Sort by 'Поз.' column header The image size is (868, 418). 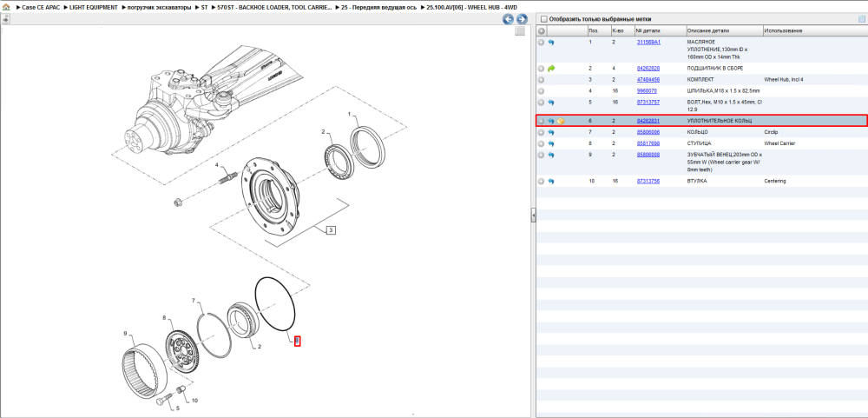point(598,31)
